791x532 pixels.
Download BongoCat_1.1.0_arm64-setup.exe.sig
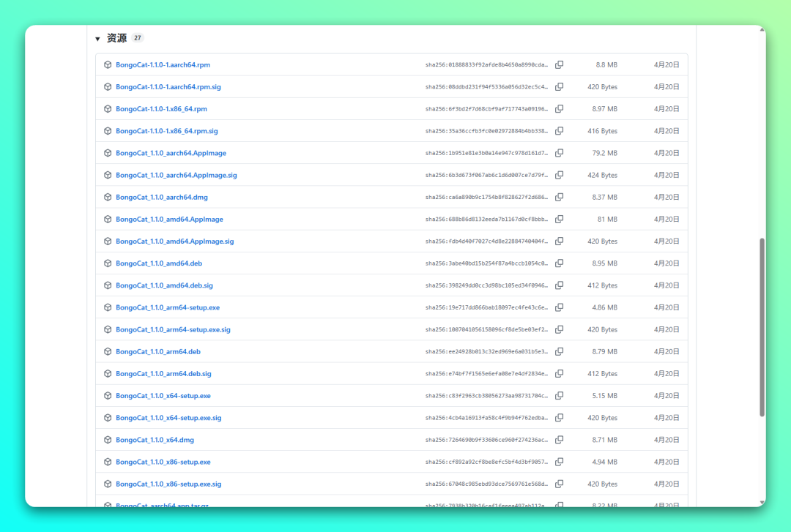173,329
